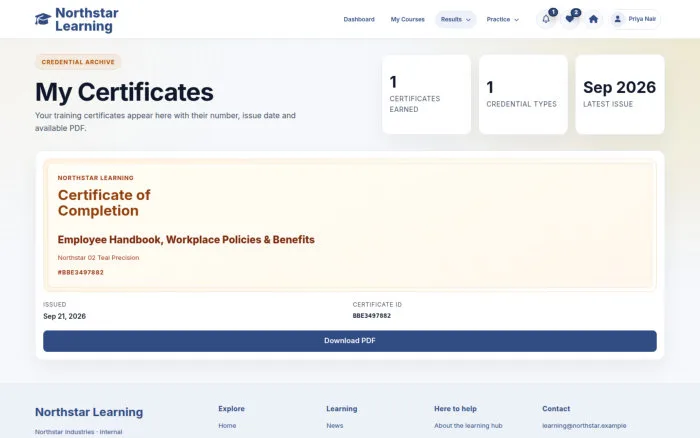Click the course title Employee Handbook, Workplace Policies & Benefits

186,240
